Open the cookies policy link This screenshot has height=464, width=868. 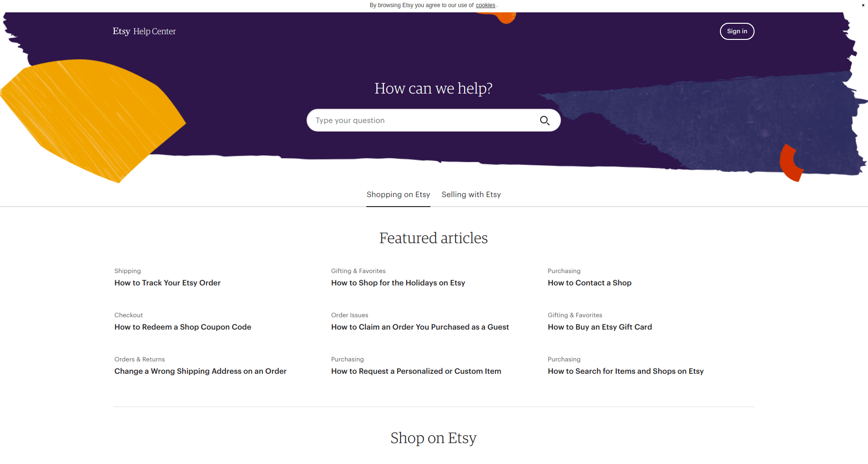coord(485,5)
